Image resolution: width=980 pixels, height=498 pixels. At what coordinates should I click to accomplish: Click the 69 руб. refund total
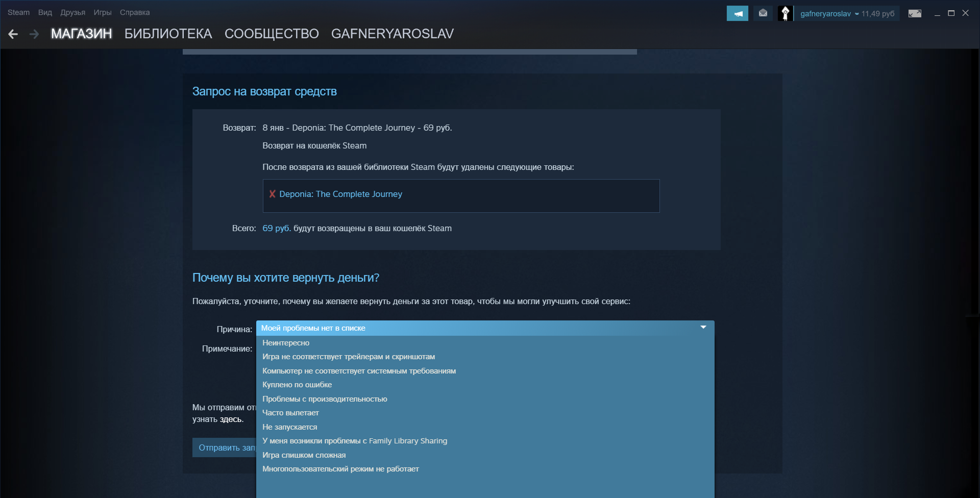click(x=277, y=228)
